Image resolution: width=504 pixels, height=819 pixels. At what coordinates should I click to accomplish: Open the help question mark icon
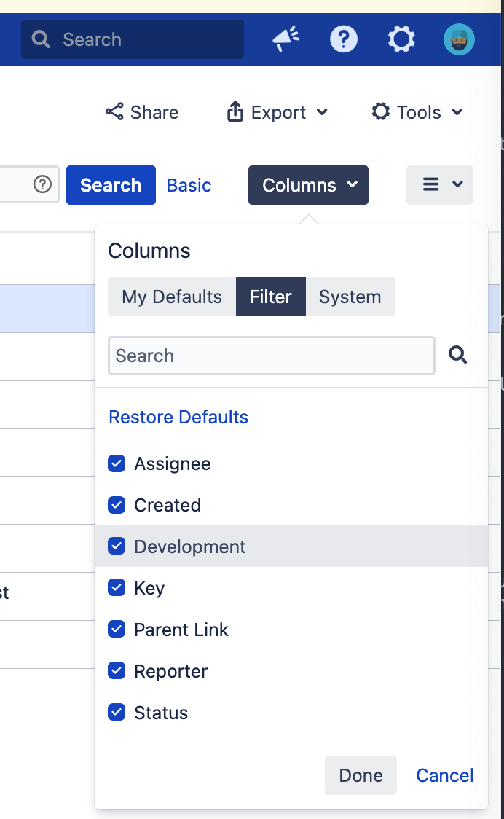coord(344,39)
